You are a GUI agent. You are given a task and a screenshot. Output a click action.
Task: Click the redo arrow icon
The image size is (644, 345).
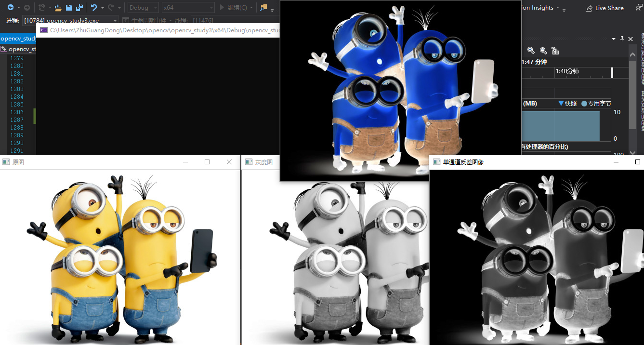pyautogui.click(x=111, y=8)
